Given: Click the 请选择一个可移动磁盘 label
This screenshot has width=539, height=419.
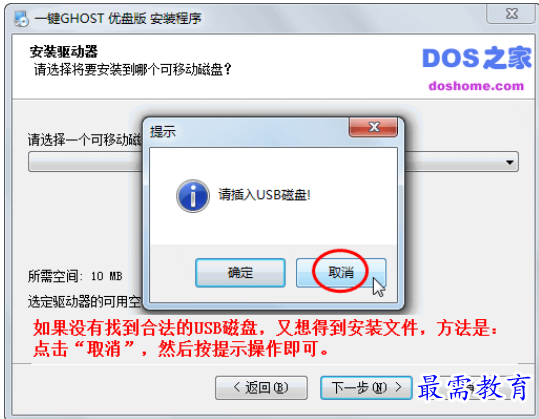Looking at the screenshot, I should click(85, 140).
